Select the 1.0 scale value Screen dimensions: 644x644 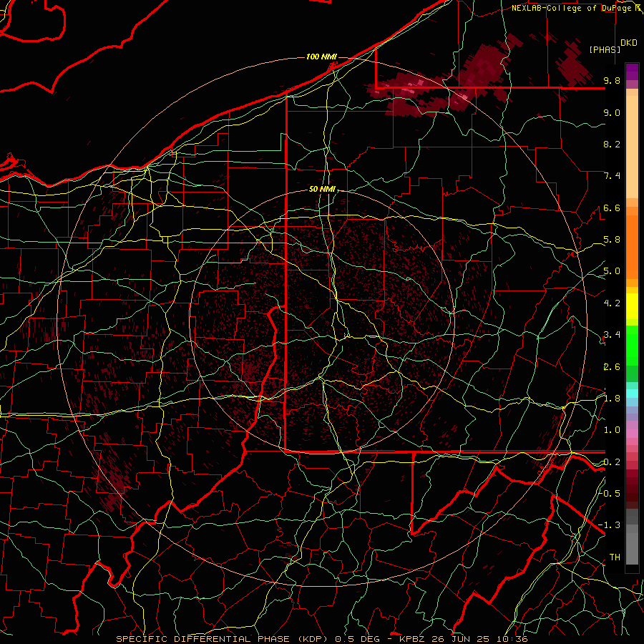[612, 430]
